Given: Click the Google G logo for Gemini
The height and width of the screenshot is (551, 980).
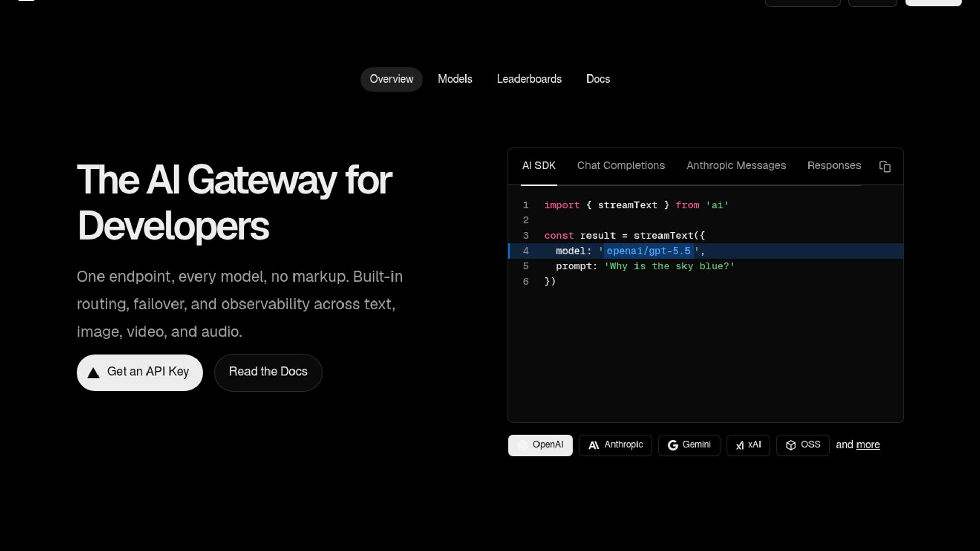Looking at the screenshot, I should click(x=673, y=445).
